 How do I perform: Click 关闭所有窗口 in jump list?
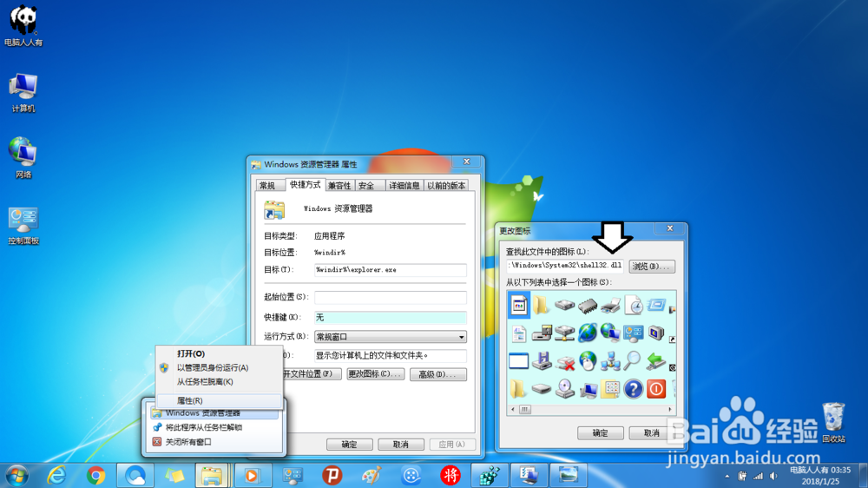point(214,442)
